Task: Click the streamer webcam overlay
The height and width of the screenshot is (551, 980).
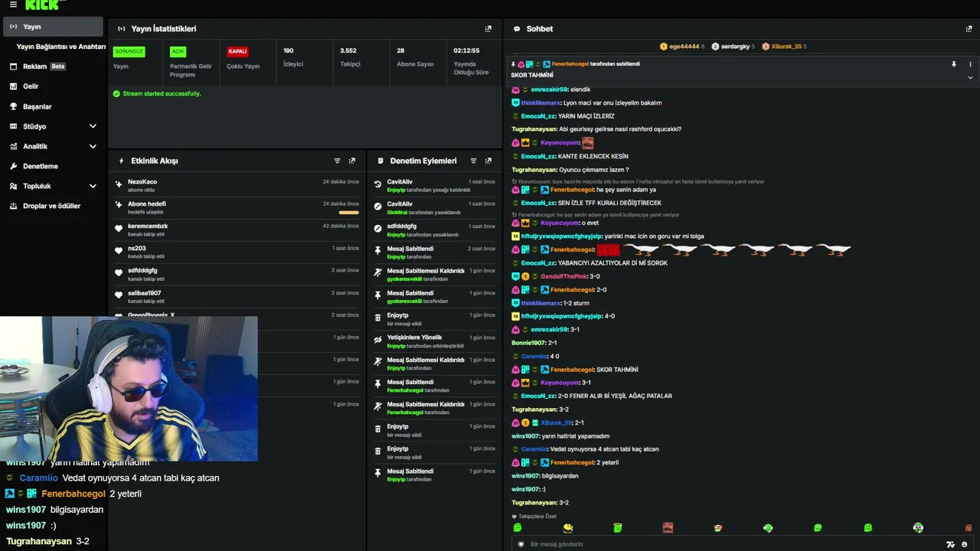Action: [129, 389]
